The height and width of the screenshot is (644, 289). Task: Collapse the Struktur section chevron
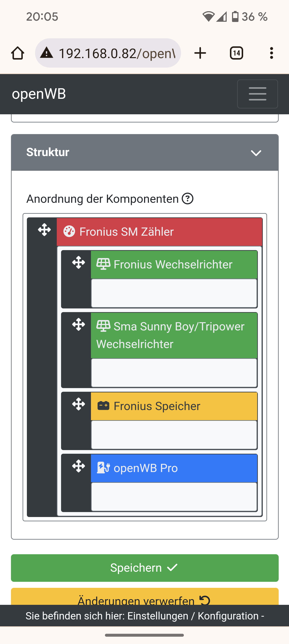[x=256, y=153]
